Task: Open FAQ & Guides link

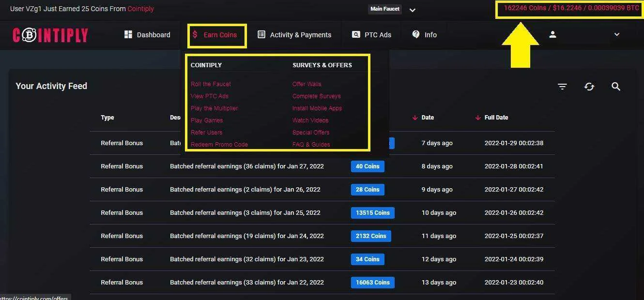Action: (x=311, y=145)
